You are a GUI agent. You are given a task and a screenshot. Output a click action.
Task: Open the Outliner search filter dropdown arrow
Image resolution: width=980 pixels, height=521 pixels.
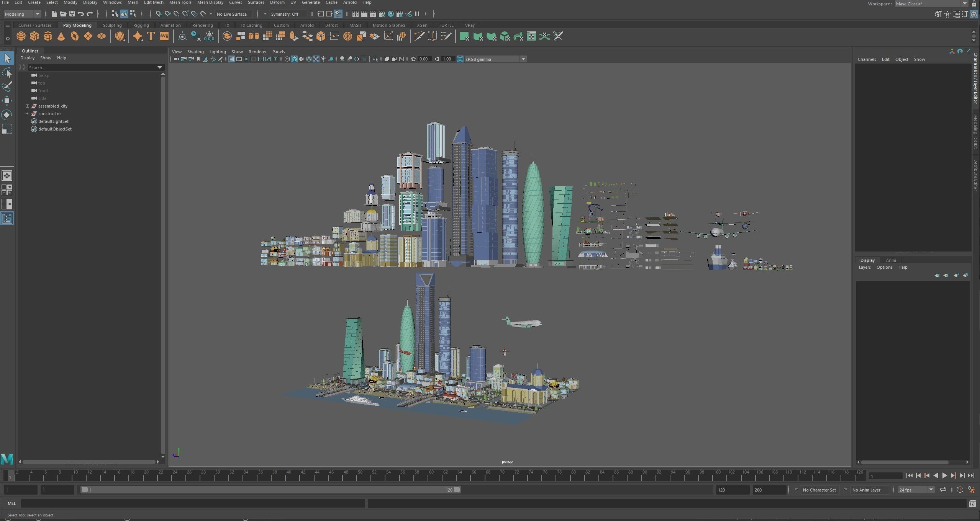tap(160, 68)
